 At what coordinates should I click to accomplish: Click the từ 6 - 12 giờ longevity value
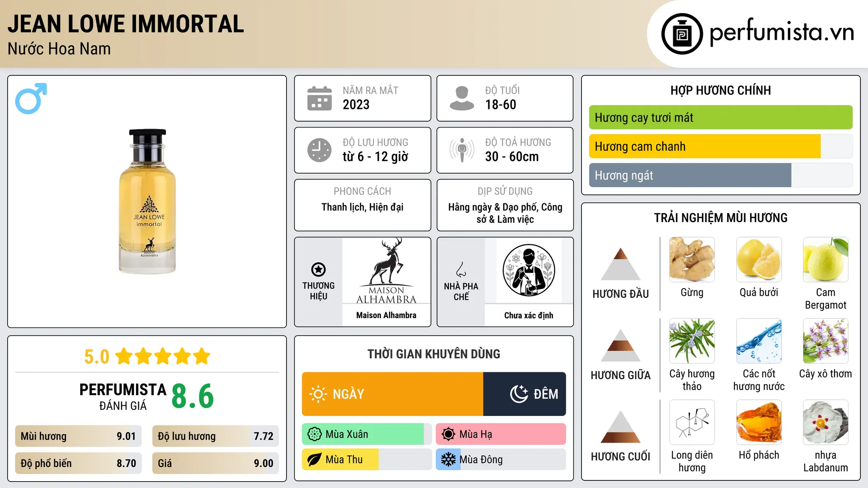(376, 157)
